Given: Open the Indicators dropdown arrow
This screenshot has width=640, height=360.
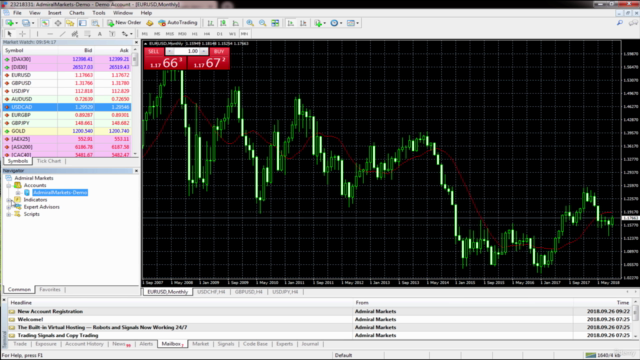Looking at the screenshot, I should [x=324, y=23].
